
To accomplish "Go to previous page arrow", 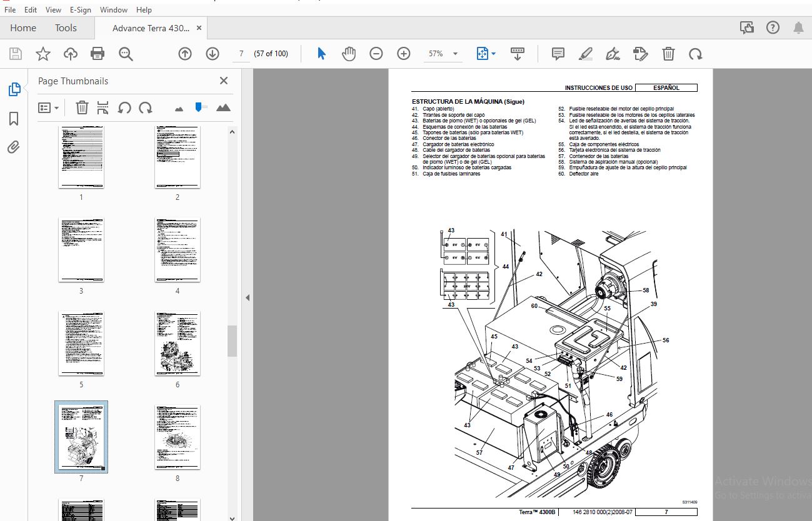I will [185, 54].
